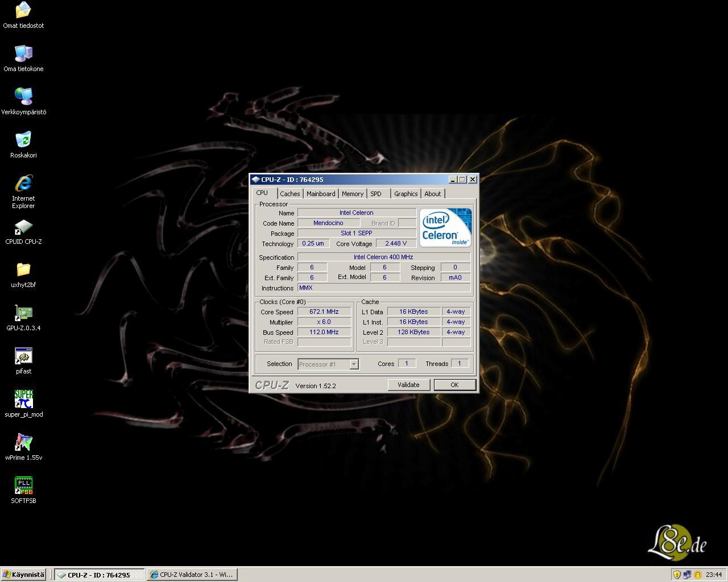Image resolution: width=728 pixels, height=582 pixels.
Task: Click the Stepping value 0
Action: pos(456,267)
